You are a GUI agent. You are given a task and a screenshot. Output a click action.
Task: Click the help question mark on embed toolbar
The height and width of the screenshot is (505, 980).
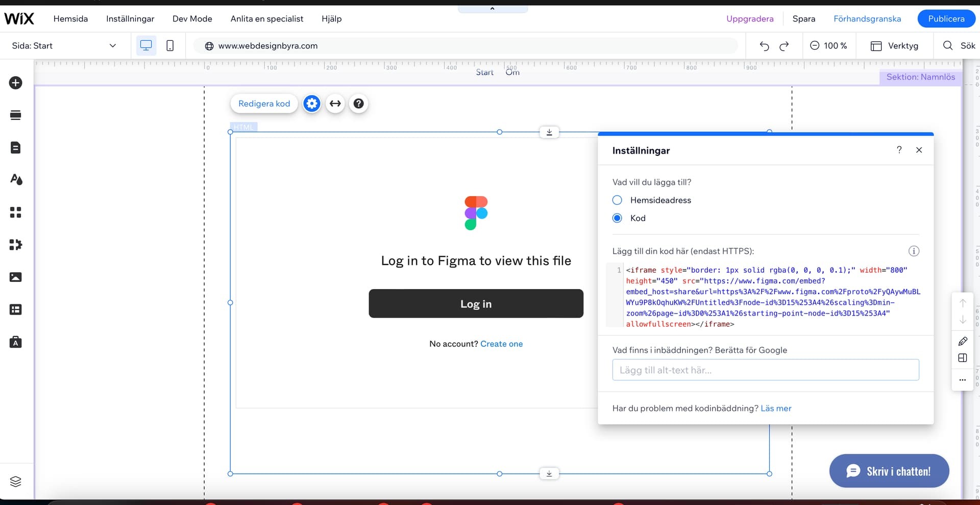pyautogui.click(x=359, y=104)
